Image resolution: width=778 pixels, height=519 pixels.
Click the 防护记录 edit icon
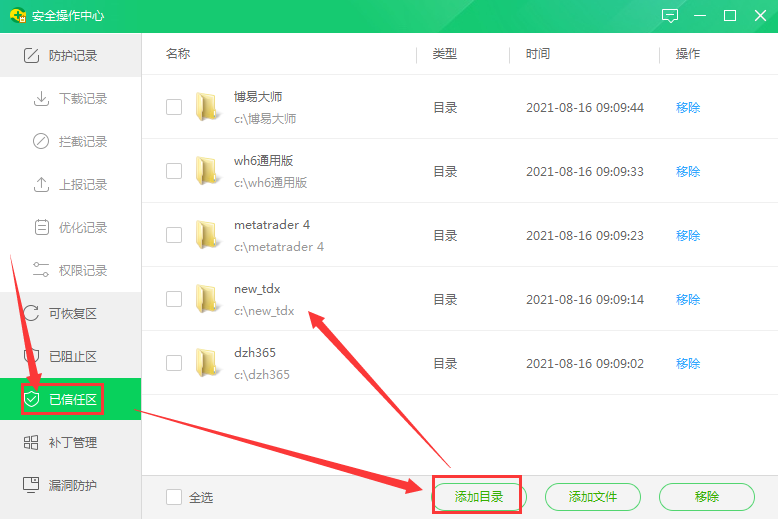[31, 55]
